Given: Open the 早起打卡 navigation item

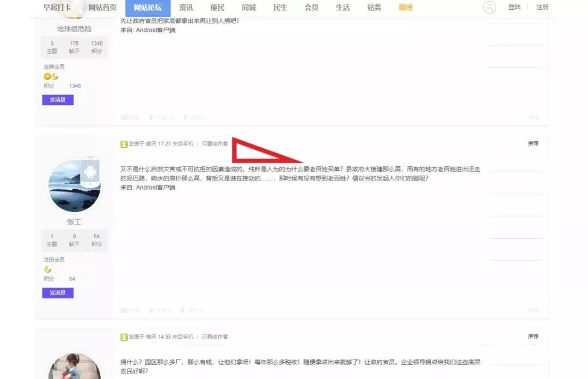Looking at the screenshot, I should tap(57, 7).
